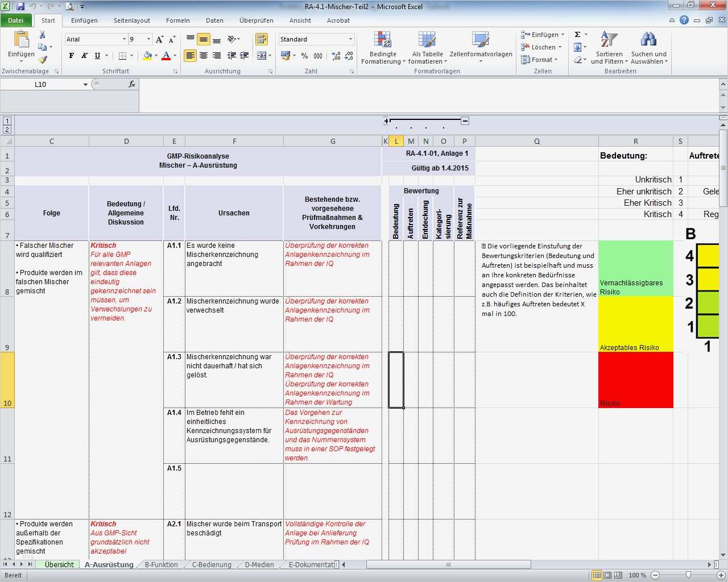The width and height of the screenshot is (728, 582).
Task: Toggle italic formatting with the K icon
Action: pyautogui.click(x=84, y=56)
